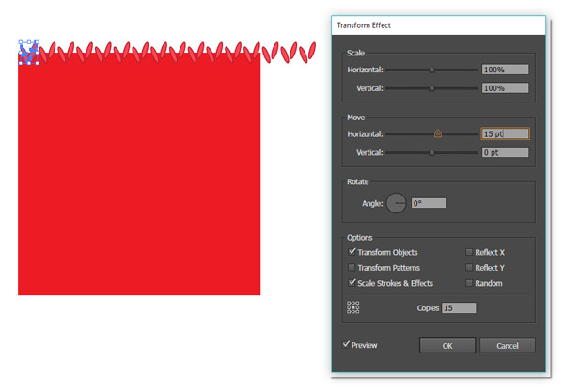Click the Scale section label
Viewport: 564px width, 392px height.
pyautogui.click(x=355, y=53)
